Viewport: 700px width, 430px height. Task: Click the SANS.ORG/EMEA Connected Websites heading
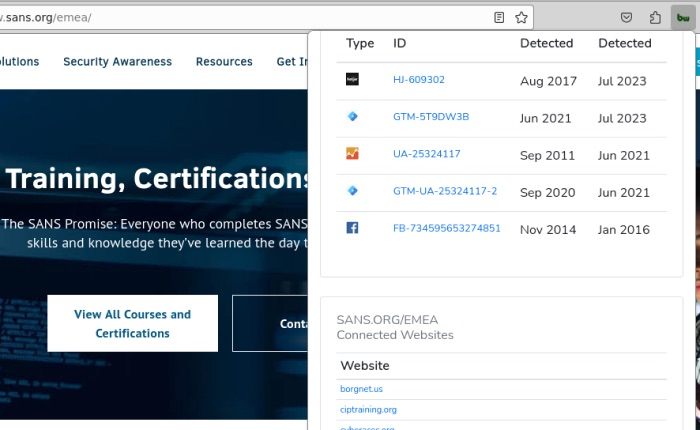pyautogui.click(x=395, y=327)
